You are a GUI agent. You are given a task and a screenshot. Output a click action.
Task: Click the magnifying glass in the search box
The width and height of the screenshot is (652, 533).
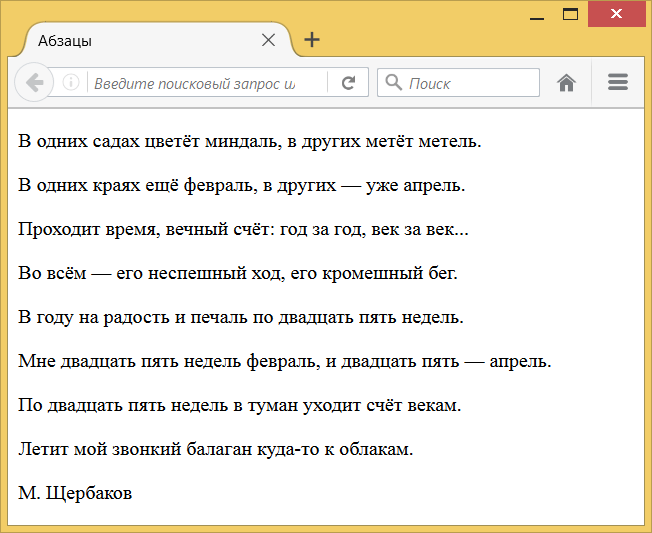coord(393,82)
